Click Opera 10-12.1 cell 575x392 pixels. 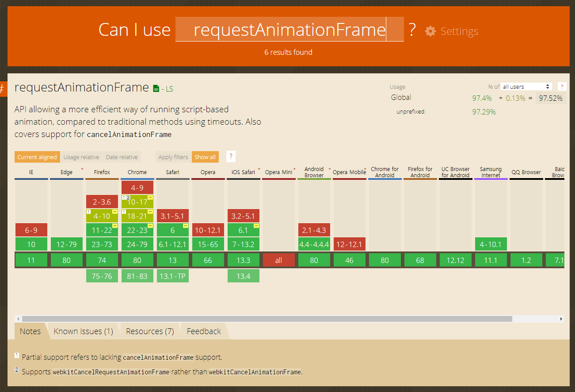(208, 230)
